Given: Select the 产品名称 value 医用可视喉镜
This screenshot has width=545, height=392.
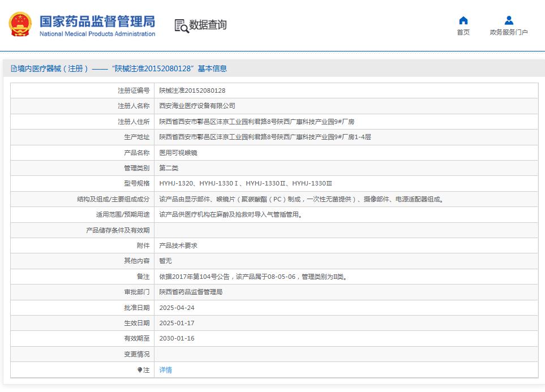Looking at the screenshot, I should (178, 152).
